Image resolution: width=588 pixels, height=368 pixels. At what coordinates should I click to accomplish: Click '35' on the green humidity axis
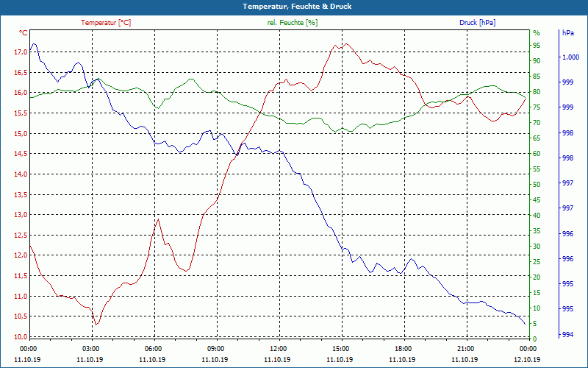click(537, 231)
